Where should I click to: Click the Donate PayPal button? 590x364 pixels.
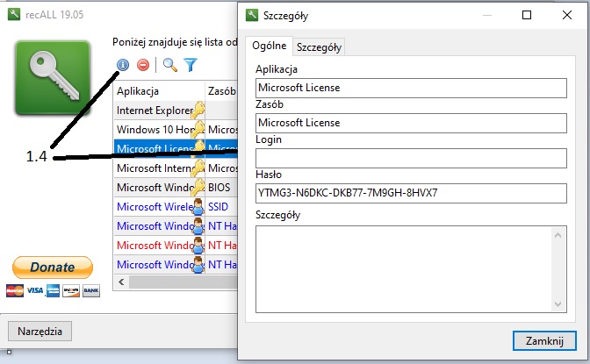pos(53,268)
